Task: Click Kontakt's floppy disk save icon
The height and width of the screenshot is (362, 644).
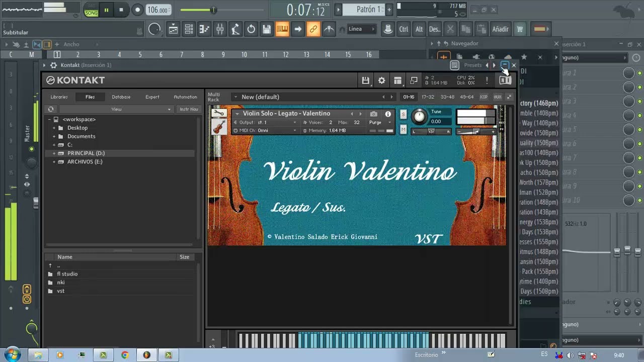Action: point(366,80)
